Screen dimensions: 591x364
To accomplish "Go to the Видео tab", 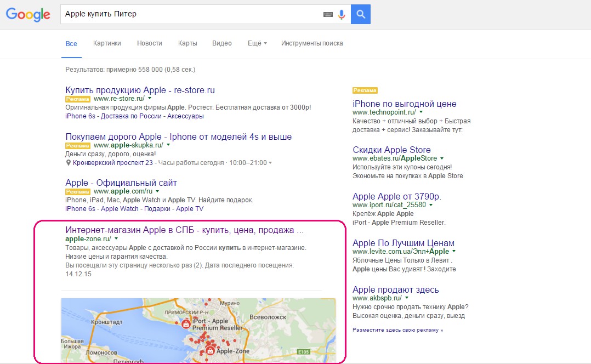I will [x=222, y=43].
